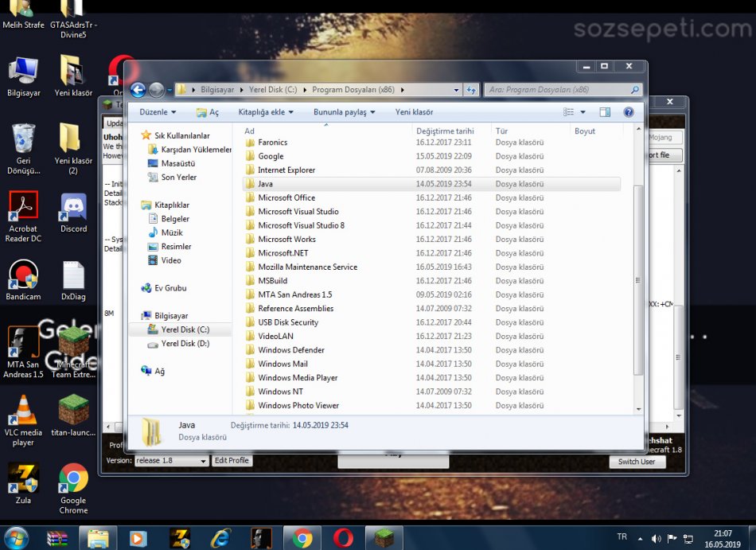This screenshot has height=550, width=756.
Task: Select Karşıdan Yüklemeler in navigation pane
Action: [189, 150]
